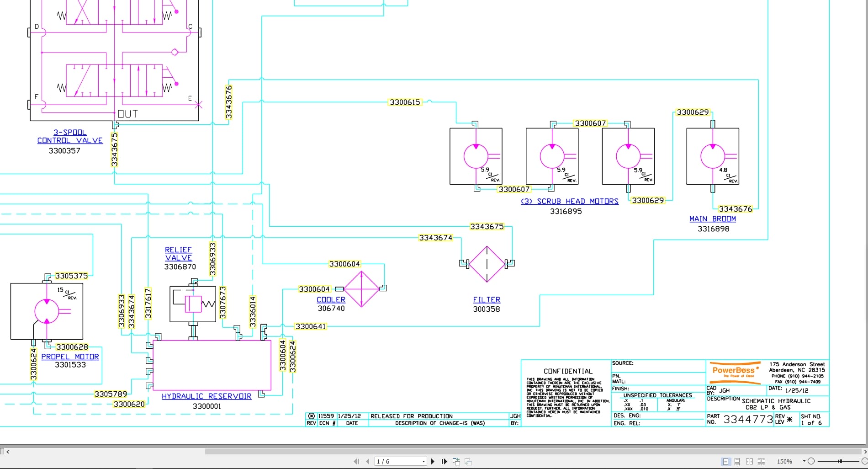Image resolution: width=868 pixels, height=469 pixels.
Task: Open the page number dropdown
Action: (x=424, y=461)
